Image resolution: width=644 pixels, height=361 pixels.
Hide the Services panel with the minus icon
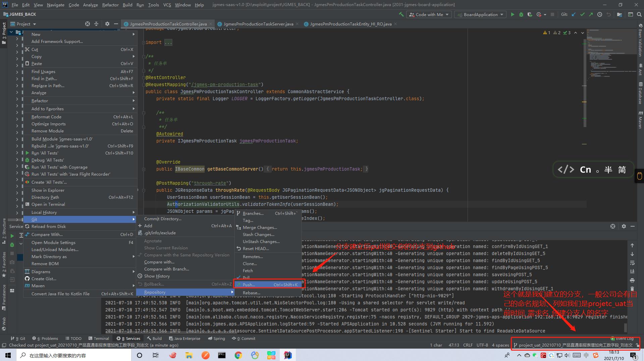tap(633, 226)
